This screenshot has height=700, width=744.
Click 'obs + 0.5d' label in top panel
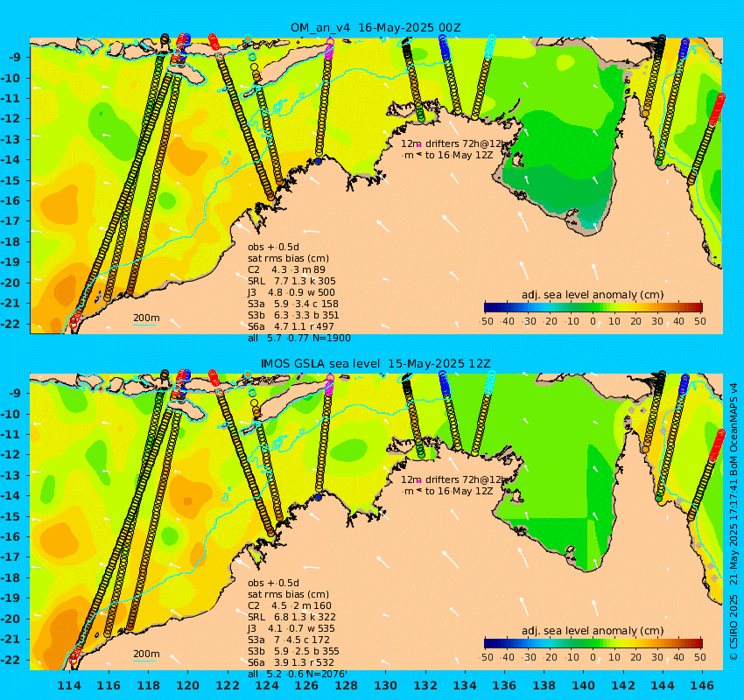273,247
